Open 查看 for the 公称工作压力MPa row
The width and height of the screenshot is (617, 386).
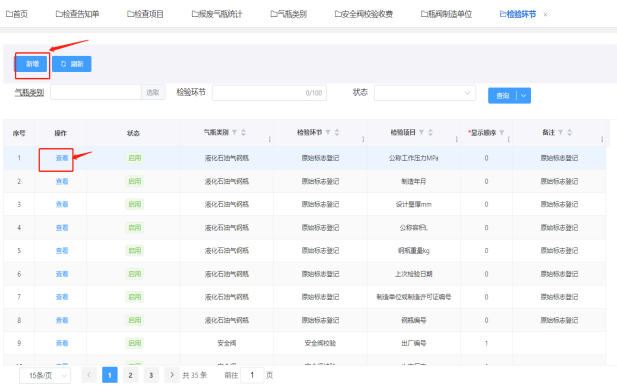[x=62, y=158]
